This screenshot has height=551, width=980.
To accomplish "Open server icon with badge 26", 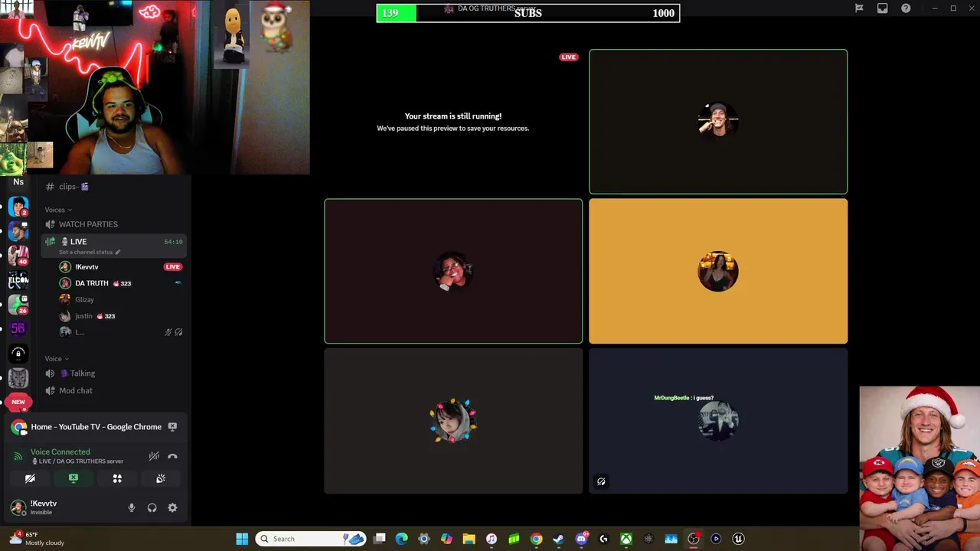I will [18, 305].
